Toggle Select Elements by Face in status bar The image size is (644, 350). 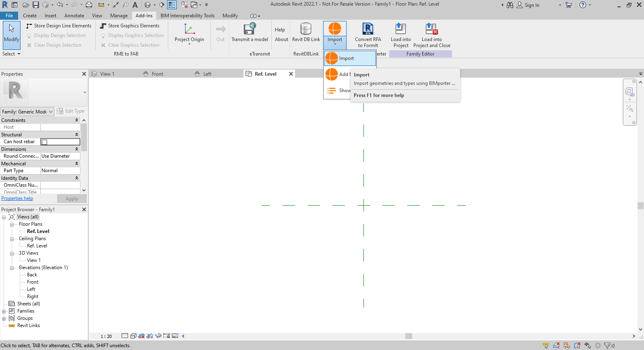coord(577,345)
